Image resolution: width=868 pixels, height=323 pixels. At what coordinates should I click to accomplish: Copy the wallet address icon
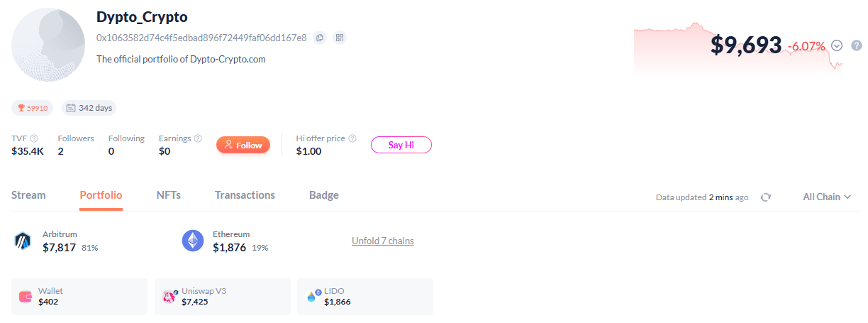[320, 38]
